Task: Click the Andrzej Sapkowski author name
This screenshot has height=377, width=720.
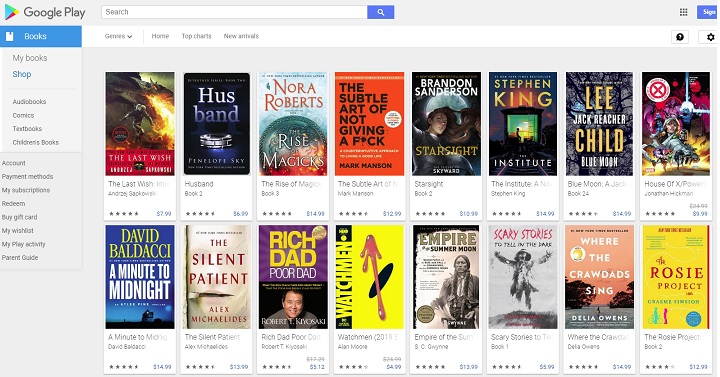Action: tap(132, 194)
